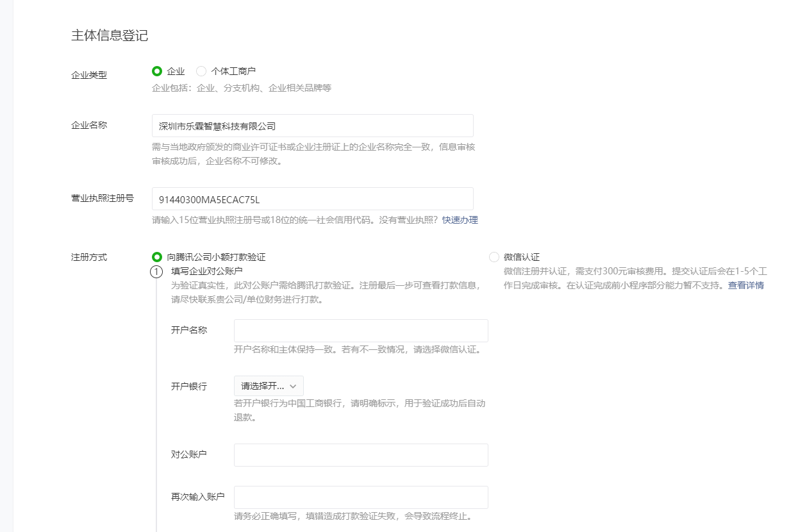This screenshot has height=532, width=789.
Task: Click the 再次输入账户 confirmation field
Action: [361, 497]
